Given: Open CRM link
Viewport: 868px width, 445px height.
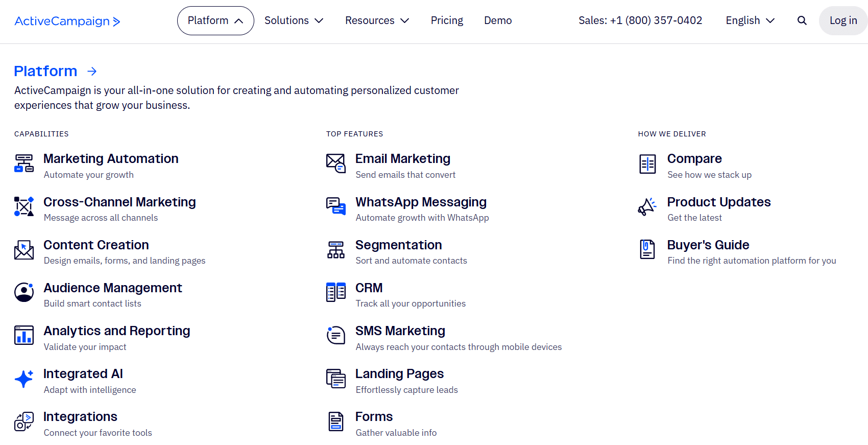Looking at the screenshot, I should [x=369, y=288].
